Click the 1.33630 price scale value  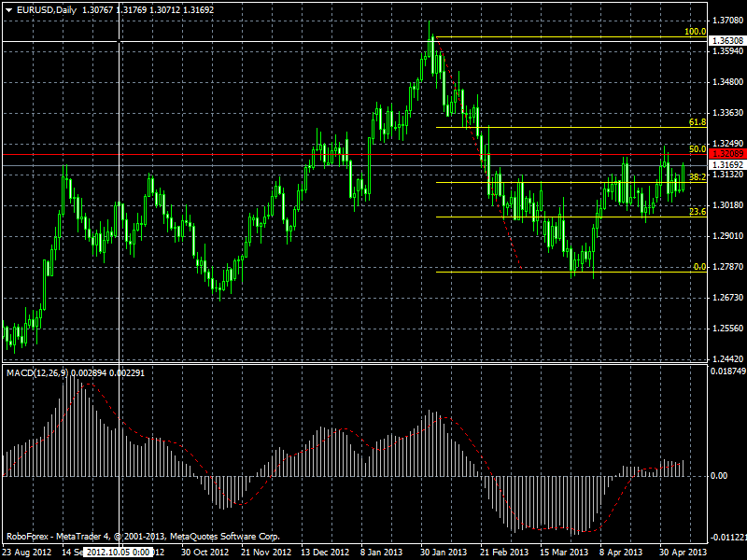(x=727, y=113)
